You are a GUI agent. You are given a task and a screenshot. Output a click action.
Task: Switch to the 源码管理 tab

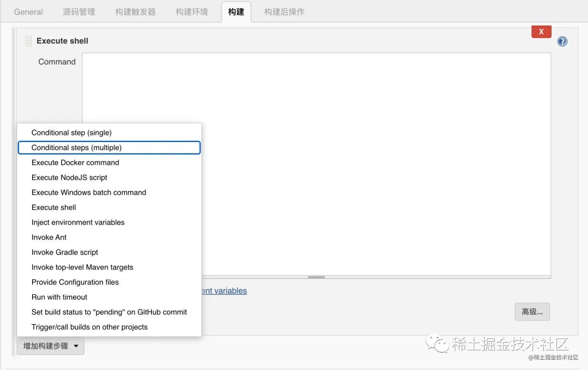click(79, 12)
